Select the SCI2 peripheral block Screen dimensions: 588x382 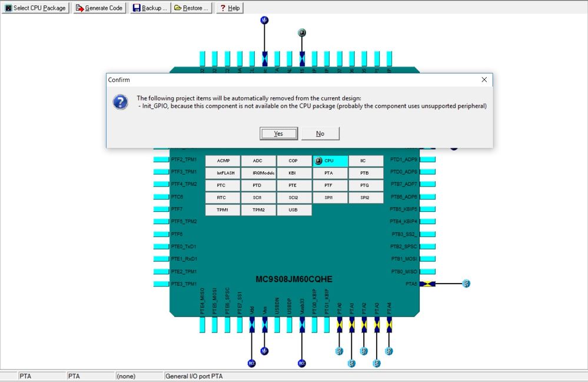click(x=294, y=198)
